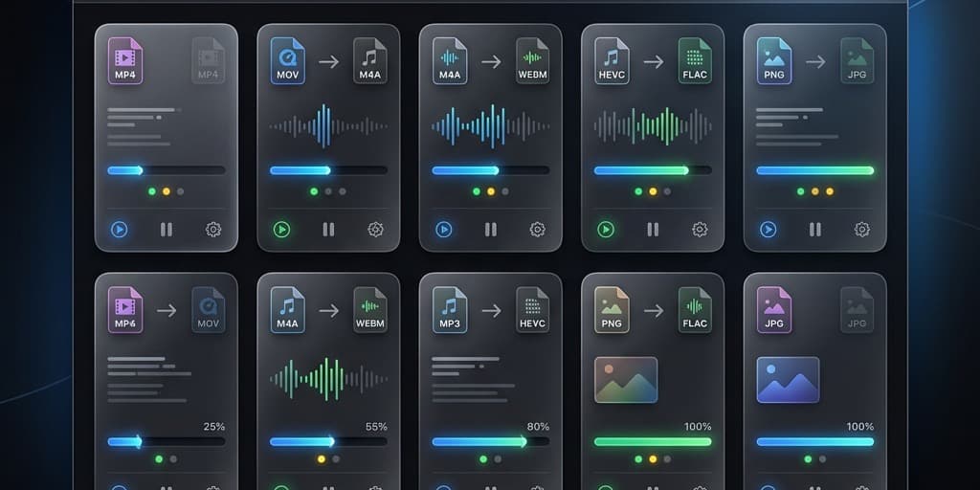
Task: Click the 55% progress bar on M4A to WEBM
Action: [x=328, y=442]
